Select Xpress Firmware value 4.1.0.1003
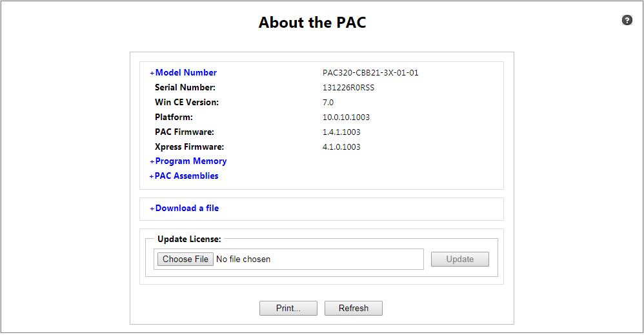The width and height of the screenshot is (644, 335). click(341, 147)
